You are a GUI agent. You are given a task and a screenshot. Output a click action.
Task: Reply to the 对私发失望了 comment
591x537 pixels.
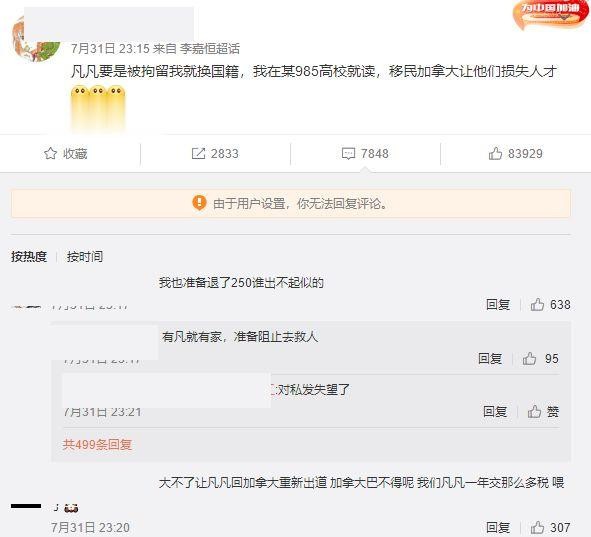(x=495, y=412)
